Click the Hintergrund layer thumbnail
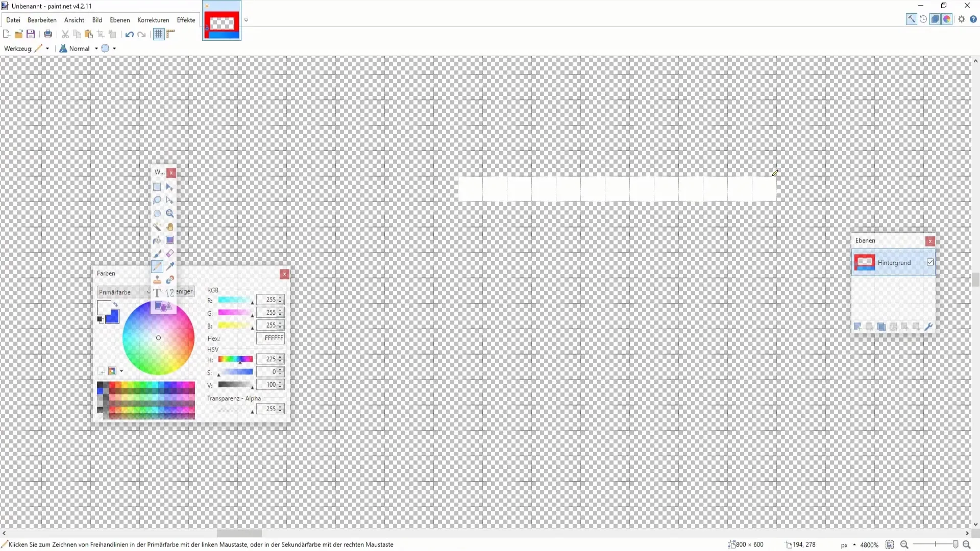980x551 pixels. tap(864, 262)
